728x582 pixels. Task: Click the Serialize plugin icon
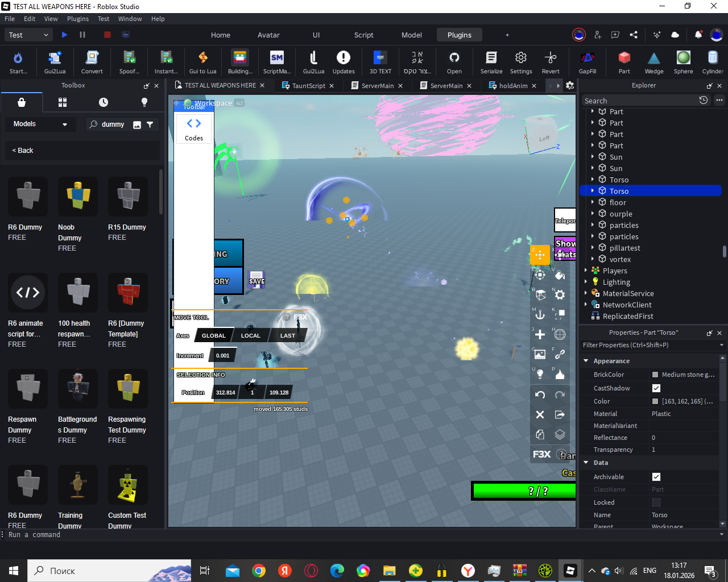(x=491, y=62)
